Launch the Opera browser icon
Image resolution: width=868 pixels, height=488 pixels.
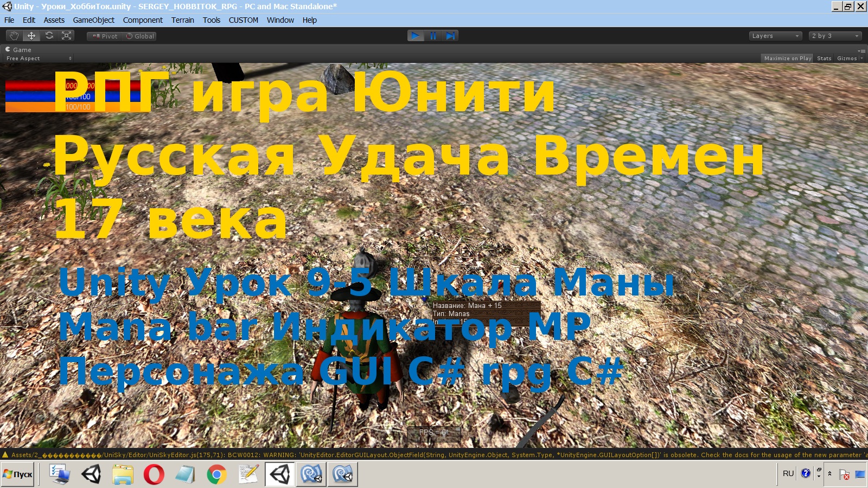click(x=154, y=474)
